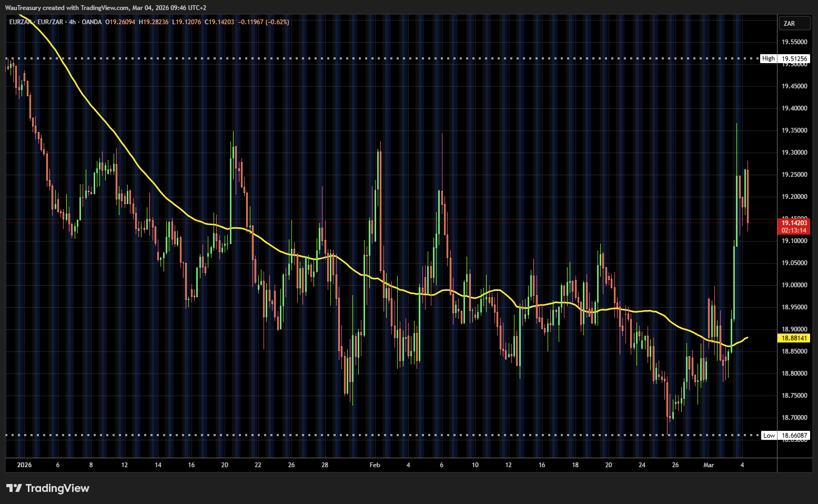Screen dimensions: 818x504
Task: Click the date 14 on time axis
Action: click(x=158, y=465)
